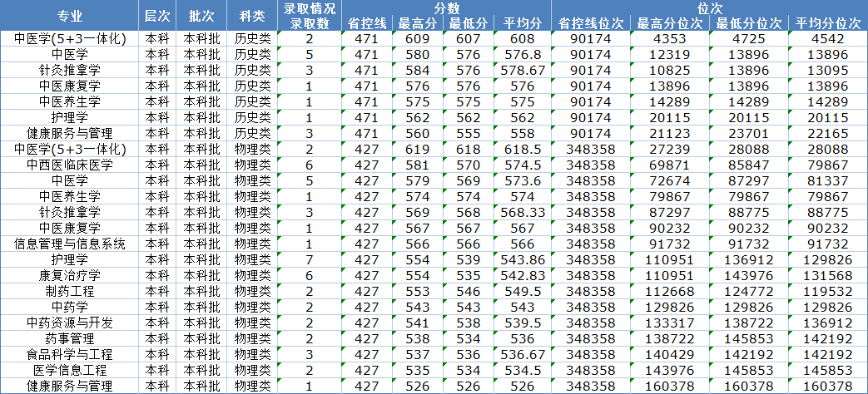Click the merged 位次 header cell
Viewport: 868px width, 394px height.
[708, 7]
